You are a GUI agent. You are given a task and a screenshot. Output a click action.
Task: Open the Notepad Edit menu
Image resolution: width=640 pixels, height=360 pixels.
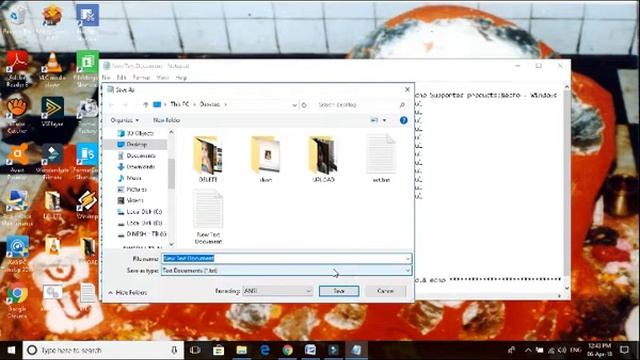pyautogui.click(x=122, y=78)
